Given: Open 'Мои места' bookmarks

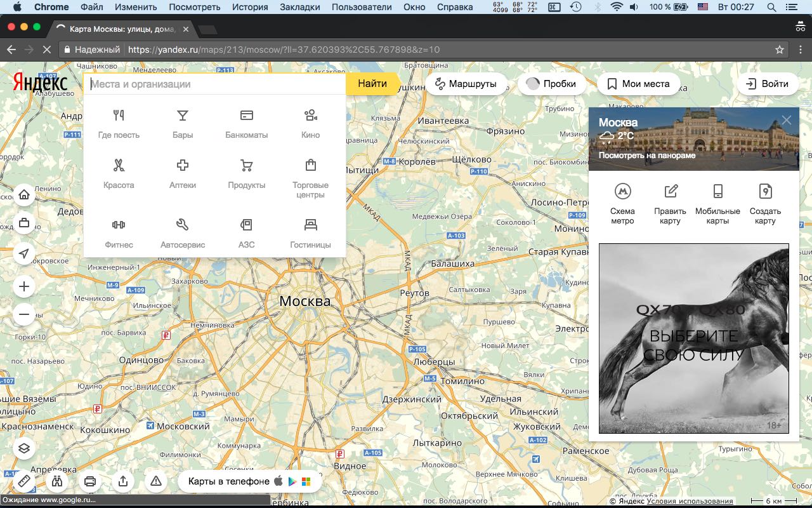Looking at the screenshot, I should click(x=638, y=84).
